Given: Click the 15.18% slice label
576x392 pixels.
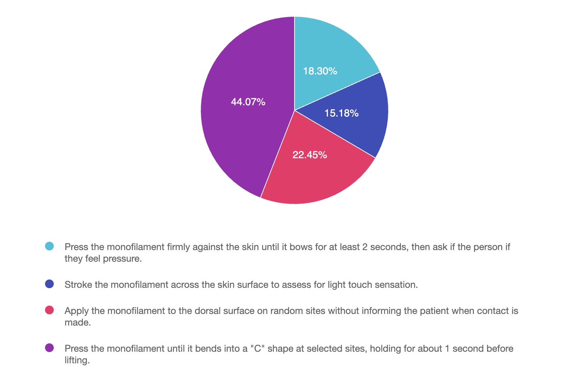Looking at the screenshot, I should (x=341, y=113).
